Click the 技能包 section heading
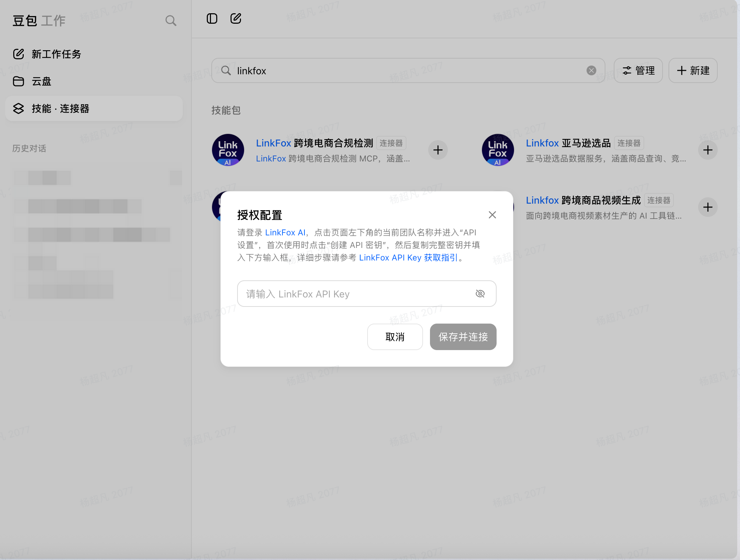The width and height of the screenshot is (740, 560). (226, 110)
